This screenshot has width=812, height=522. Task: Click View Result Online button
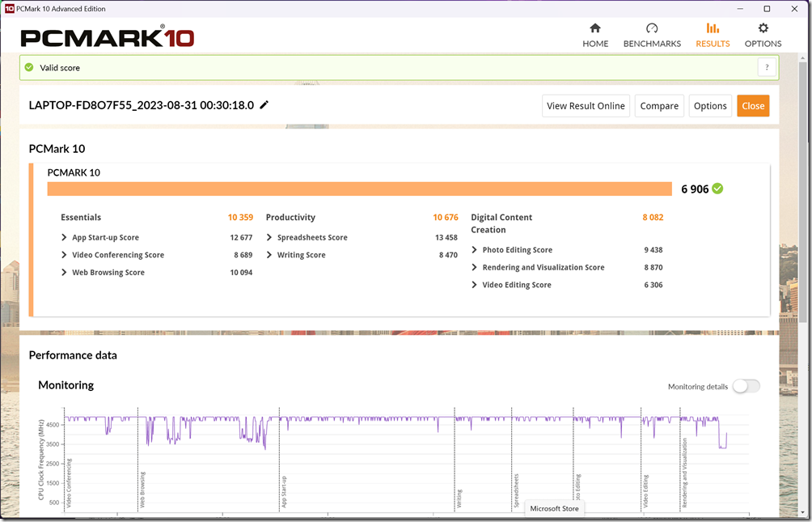pyautogui.click(x=586, y=106)
